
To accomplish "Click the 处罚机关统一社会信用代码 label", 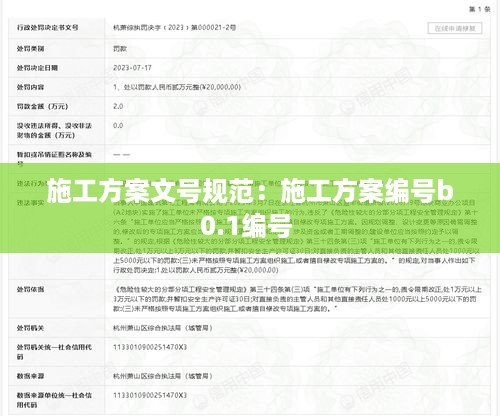I will 54,352.
